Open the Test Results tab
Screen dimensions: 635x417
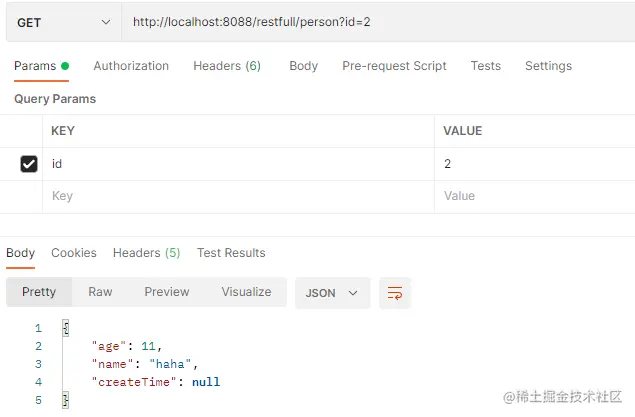click(x=231, y=253)
